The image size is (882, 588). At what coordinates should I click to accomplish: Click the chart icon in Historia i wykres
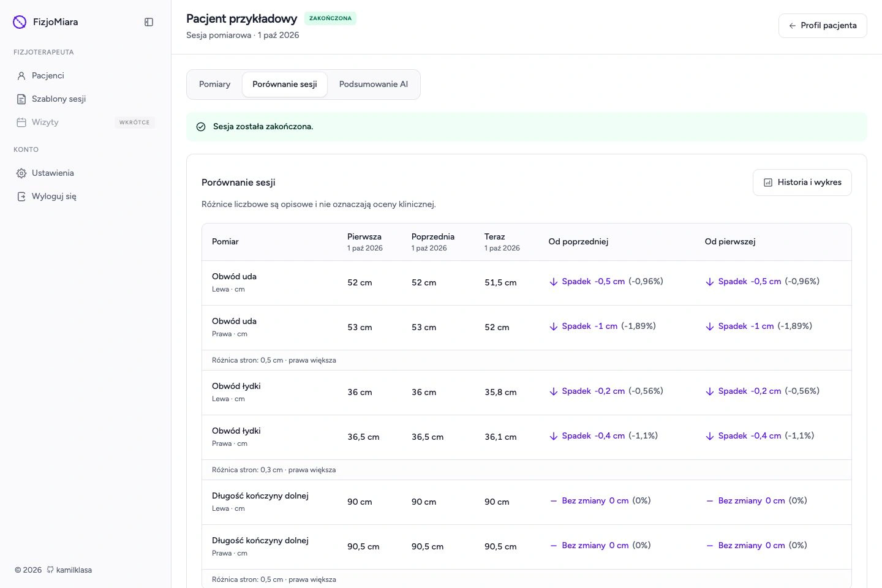click(x=768, y=183)
